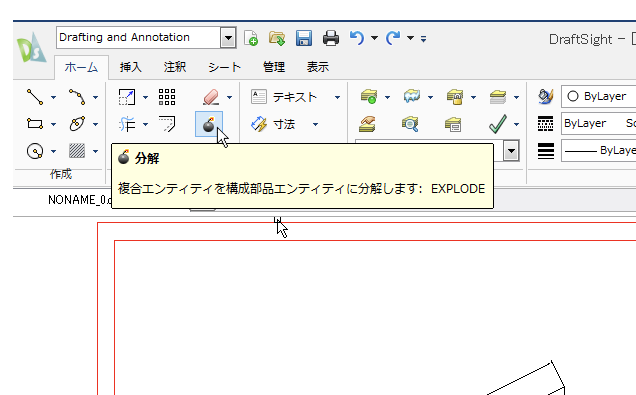Click the NONAME_0 drawing tab
The height and width of the screenshot is (395, 636).
coord(80,200)
